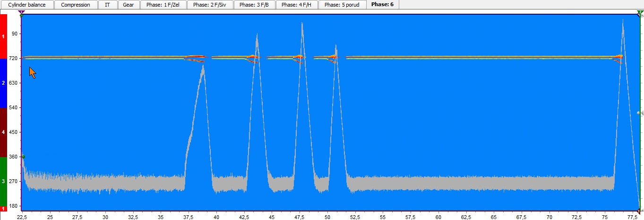Click the 270 label on vertical axis
The height and width of the screenshot is (220, 644).
13,181
